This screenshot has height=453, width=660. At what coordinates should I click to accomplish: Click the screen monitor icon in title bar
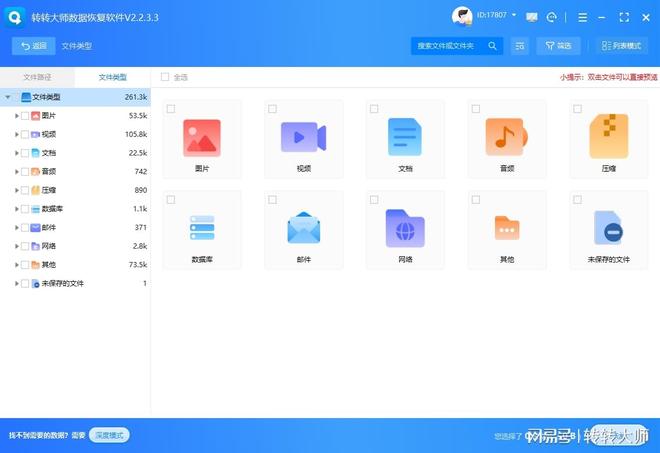click(x=532, y=17)
